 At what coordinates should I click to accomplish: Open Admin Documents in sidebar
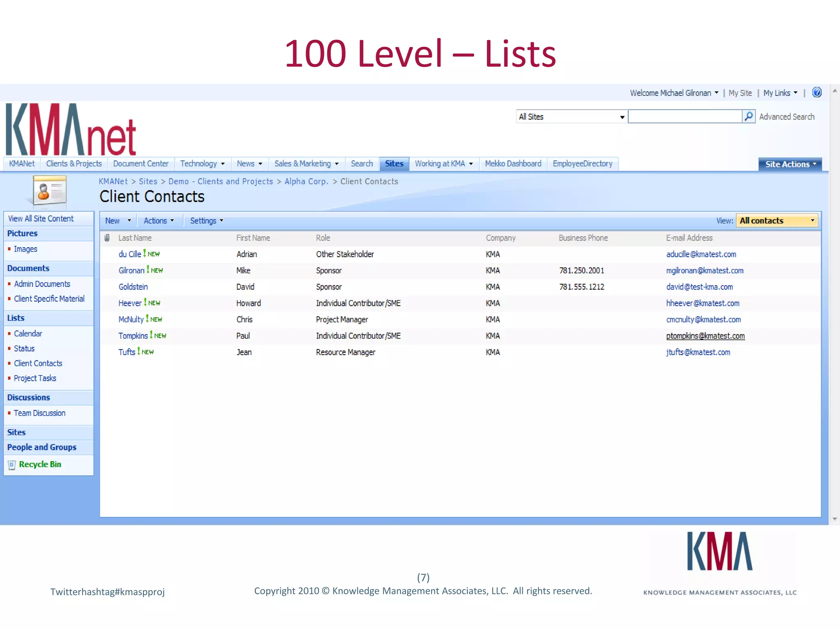[42, 284]
